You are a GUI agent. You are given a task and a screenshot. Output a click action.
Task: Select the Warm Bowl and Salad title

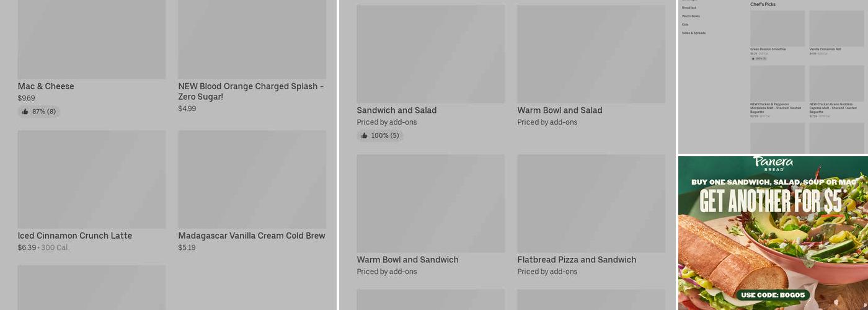click(560, 110)
